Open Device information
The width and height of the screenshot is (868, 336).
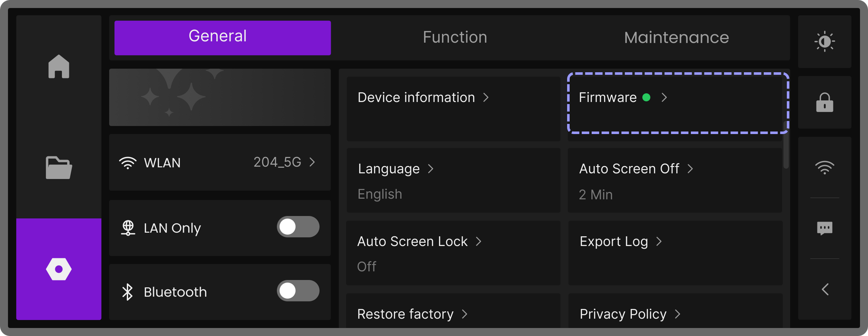[453, 108]
